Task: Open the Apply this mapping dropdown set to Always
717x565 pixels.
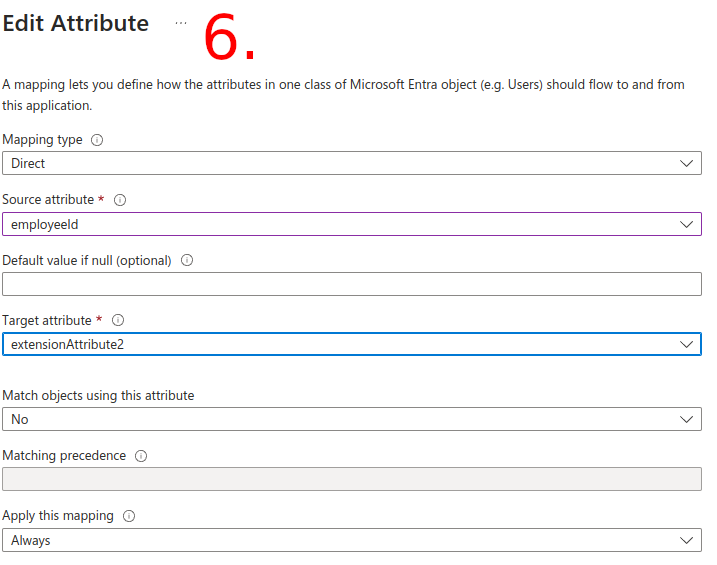Action: click(x=351, y=540)
